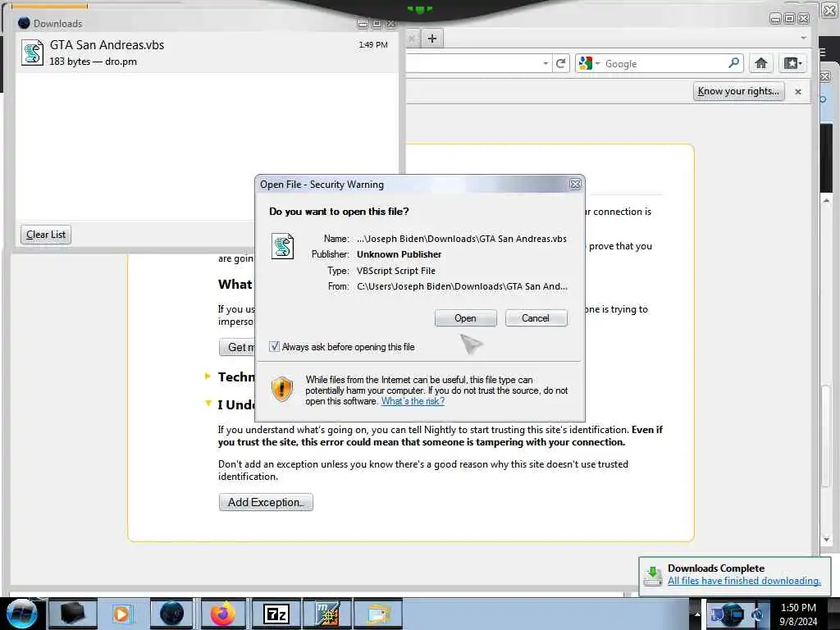840x630 pixels.
Task: Expand the Technical Details section
Action: 208,376
